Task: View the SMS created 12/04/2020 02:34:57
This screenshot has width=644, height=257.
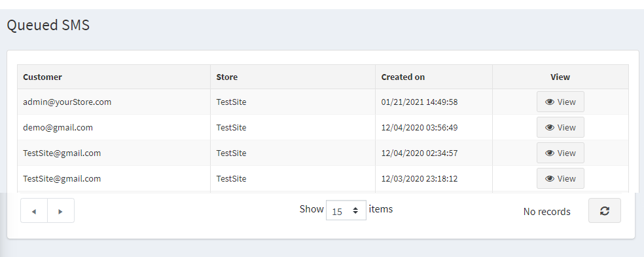Action: (560, 153)
